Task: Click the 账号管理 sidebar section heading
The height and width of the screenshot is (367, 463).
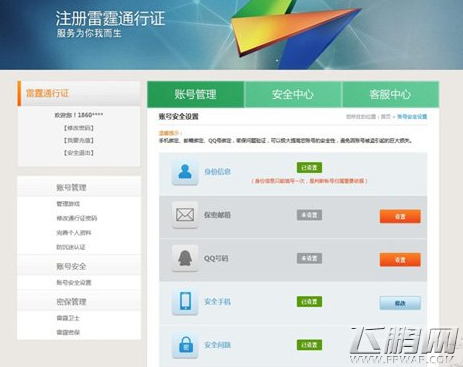Action: (71, 187)
